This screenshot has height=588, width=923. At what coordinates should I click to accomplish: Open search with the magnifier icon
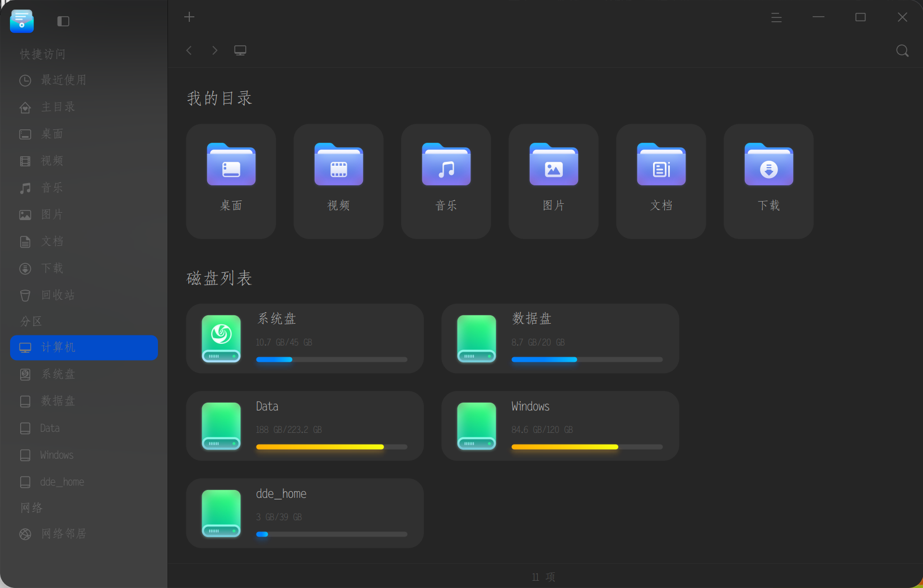click(x=902, y=51)
